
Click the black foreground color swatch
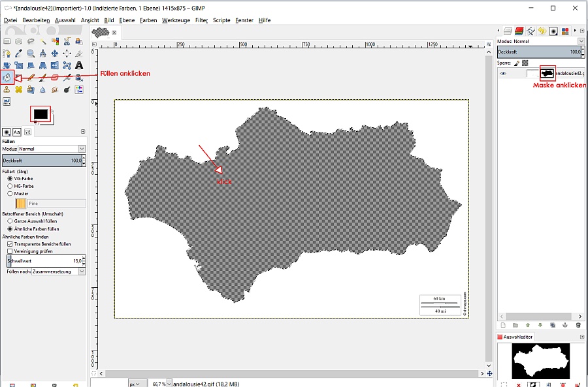coord(40,114)
